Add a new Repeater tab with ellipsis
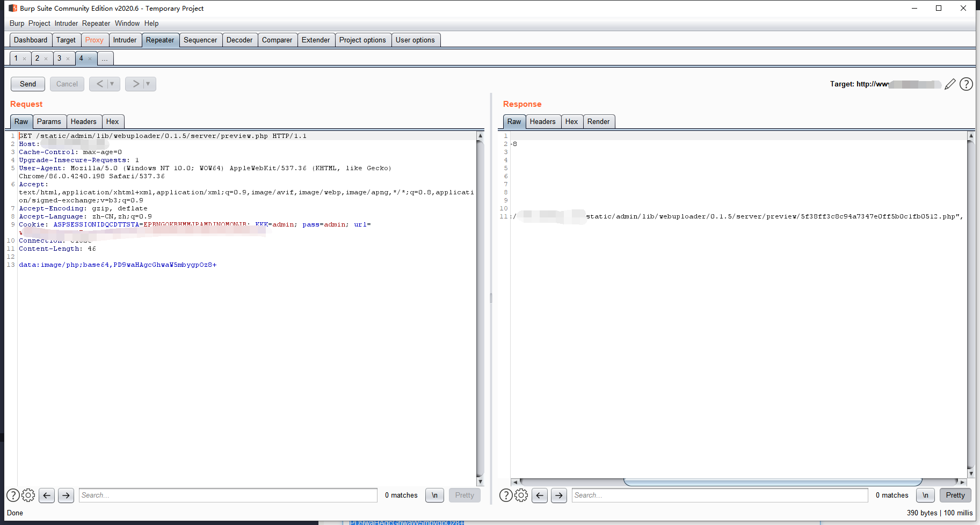 point(105,59)
